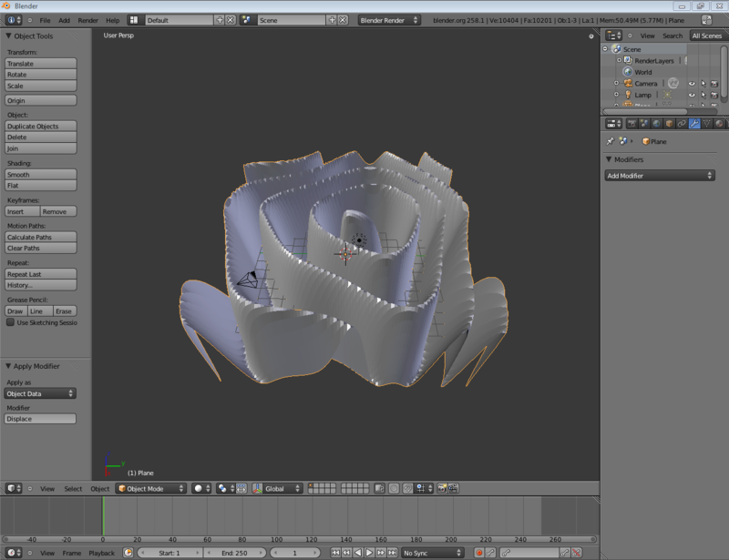Screen dimensions: 729x560
Task: Click the World globe icon in outliner
Action: 628,72
